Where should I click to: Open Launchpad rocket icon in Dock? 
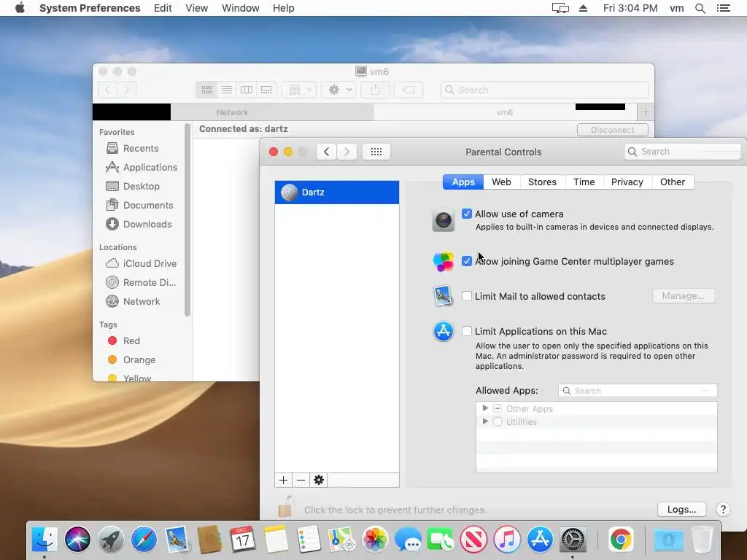pyautogui.click(x=111, y=540)
